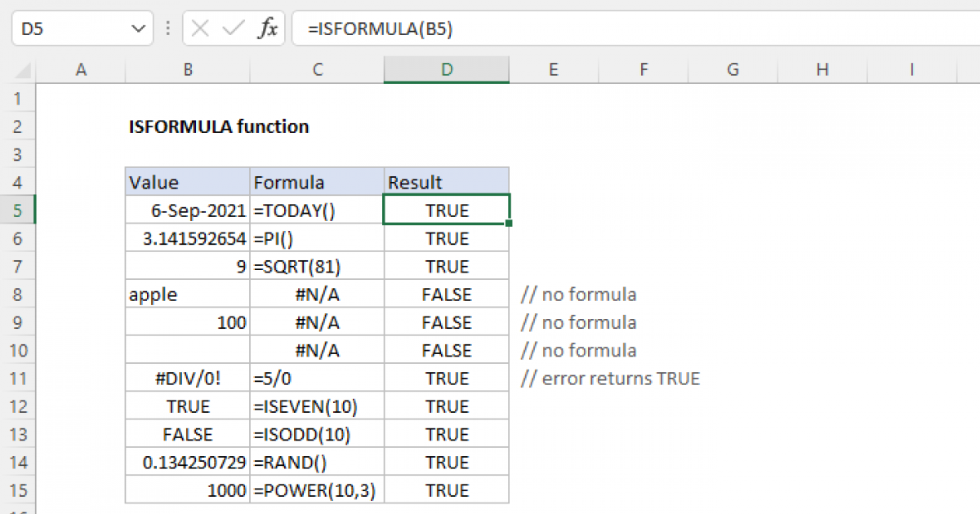This screenshot has height=514, width=980.
Task: Select the cell showing #DIV/0! error
Action: (187, 377)
